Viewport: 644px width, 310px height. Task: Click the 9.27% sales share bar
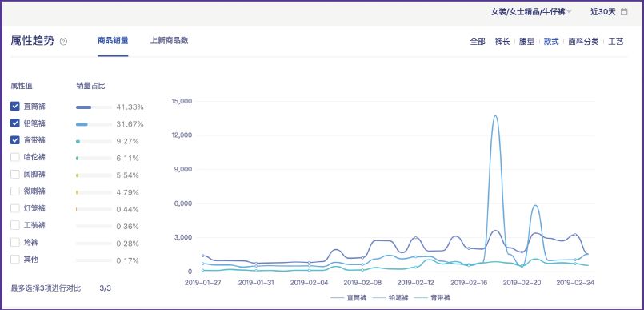94,142
